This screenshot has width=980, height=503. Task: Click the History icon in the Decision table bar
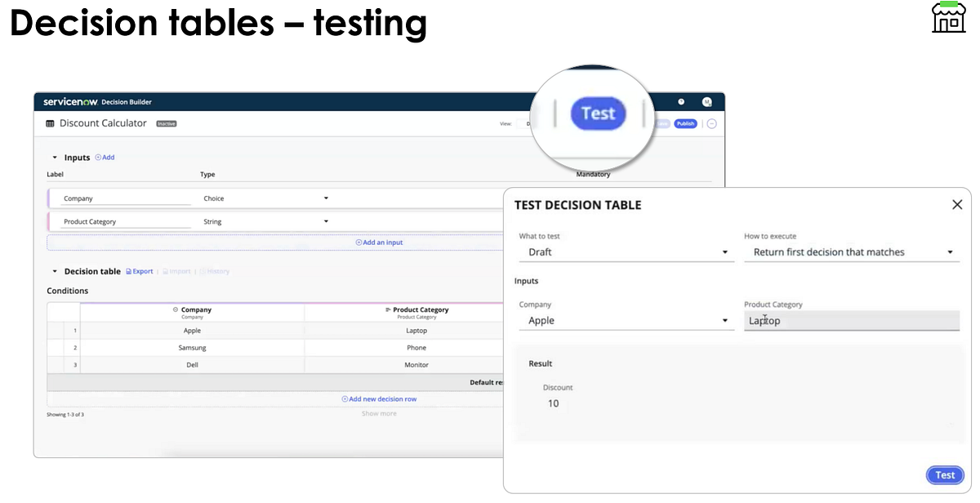[205, 271]
